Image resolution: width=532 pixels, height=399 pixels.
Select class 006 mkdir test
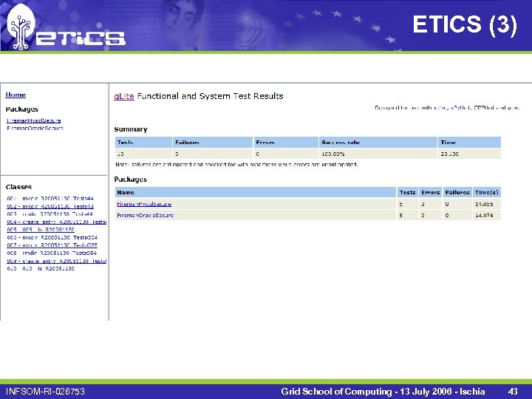click(52, 237)
